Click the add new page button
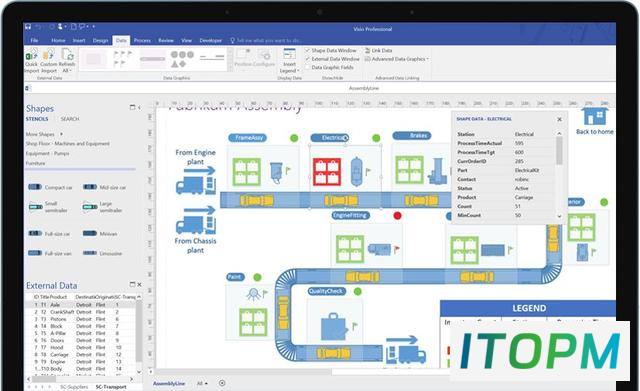640x391 pixels. click(x=222, y=383)
